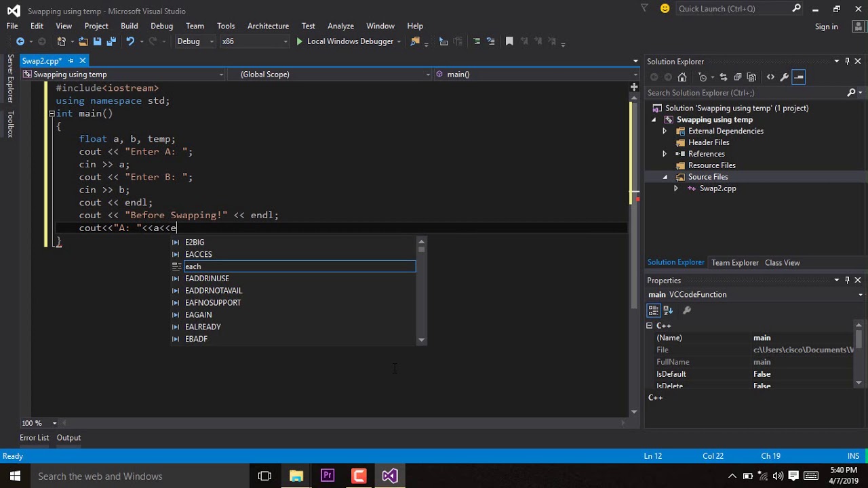Expand the References node
This screenshot has height=488, width=868.
coord(665,155)
